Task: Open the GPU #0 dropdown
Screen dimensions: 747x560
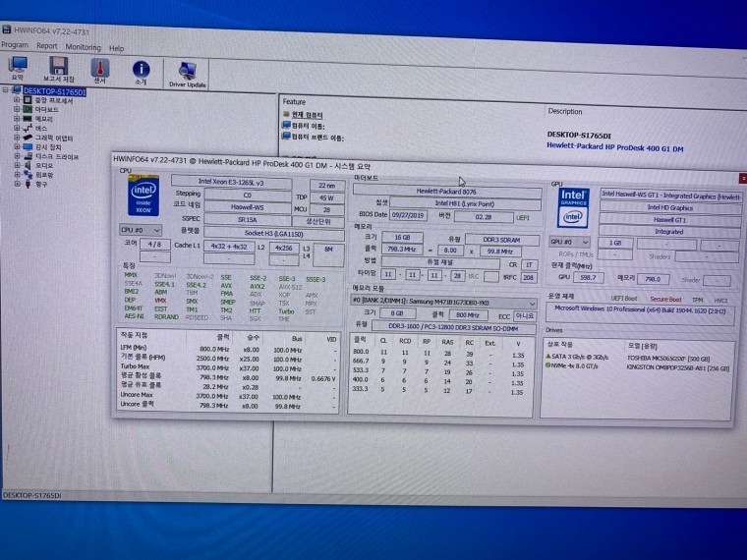Action: point(570,242)
